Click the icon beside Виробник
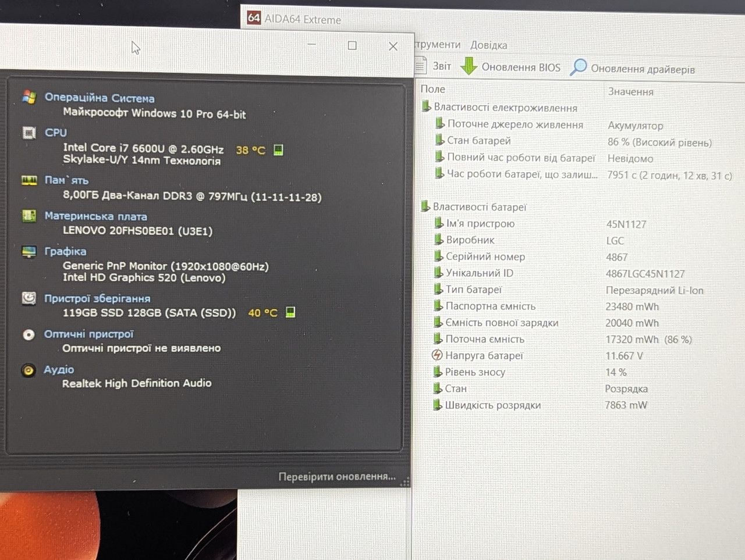Image resolution: width=745 pixels, height=560 pixels. 439,239
